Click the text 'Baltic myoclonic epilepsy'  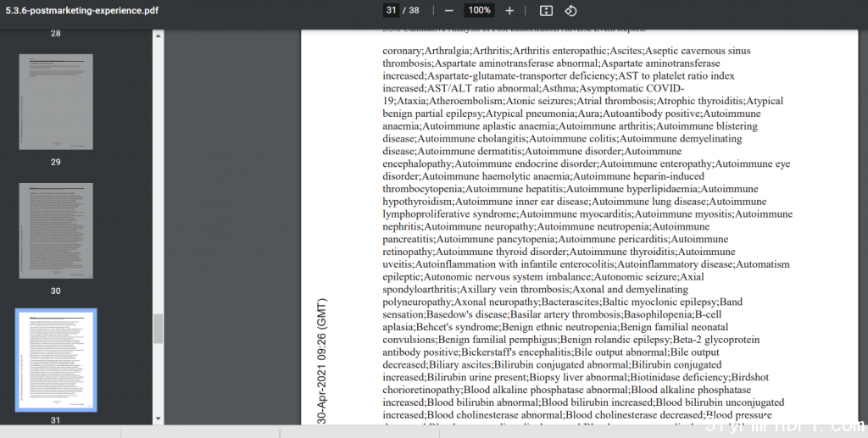(x=659, y=302)
